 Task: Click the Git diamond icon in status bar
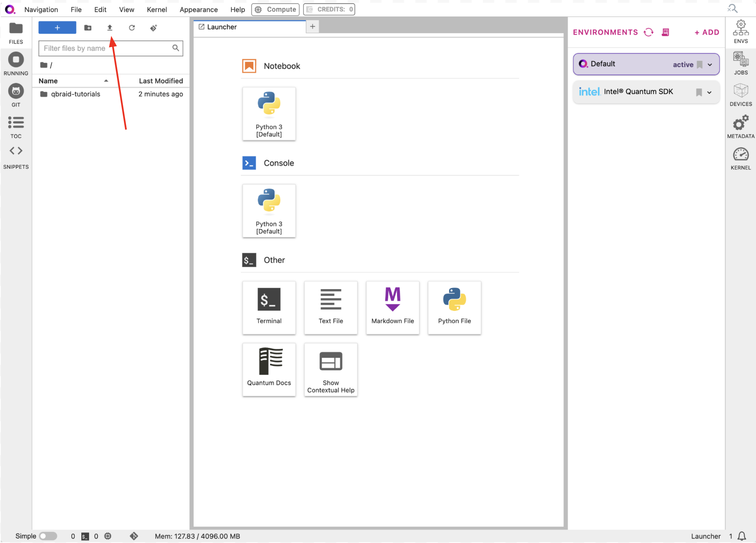[134, 536]
